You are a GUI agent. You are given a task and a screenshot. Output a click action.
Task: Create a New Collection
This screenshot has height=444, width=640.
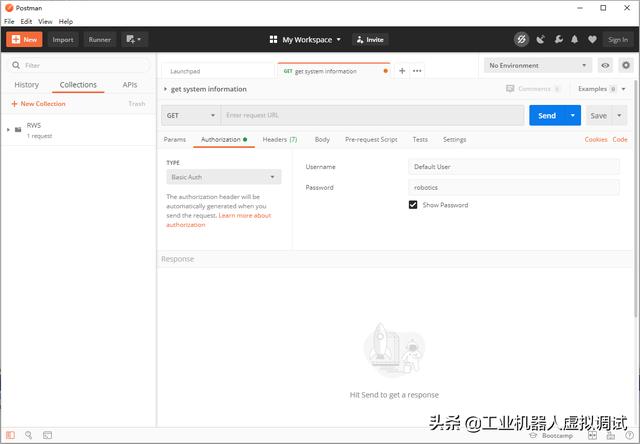(x=38, y=104)
